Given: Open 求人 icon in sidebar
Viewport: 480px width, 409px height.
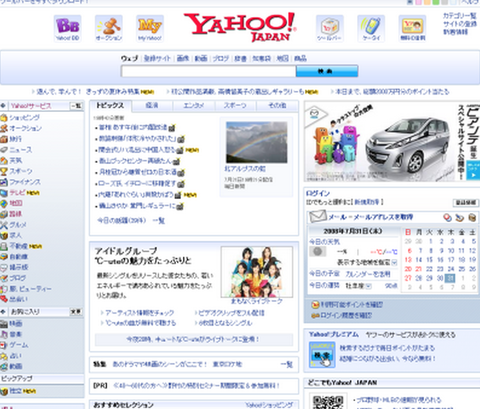Looking at the screenshot, I should pos(4,235).
